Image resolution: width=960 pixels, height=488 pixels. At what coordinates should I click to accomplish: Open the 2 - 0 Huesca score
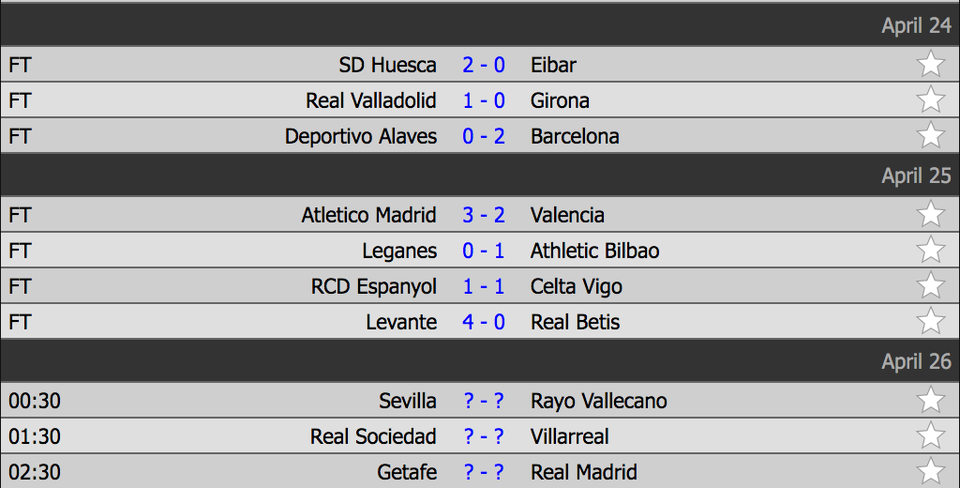coord(483,65)
